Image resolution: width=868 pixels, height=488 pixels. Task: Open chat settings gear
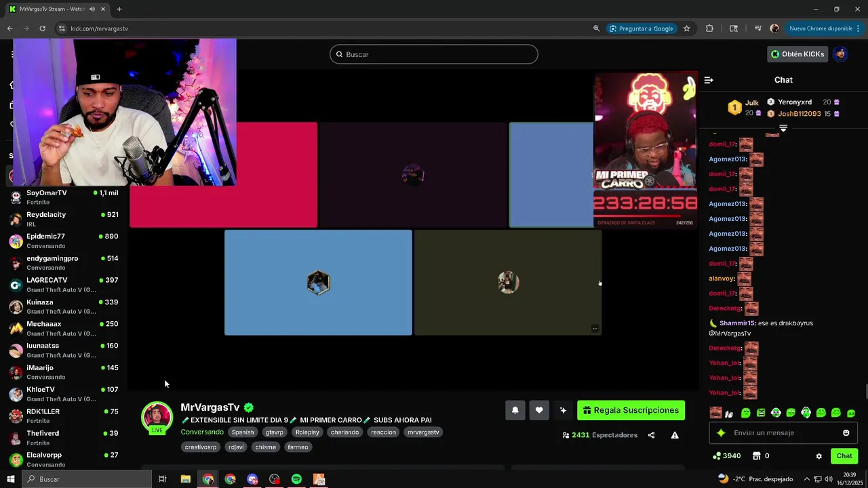(818, 456)
